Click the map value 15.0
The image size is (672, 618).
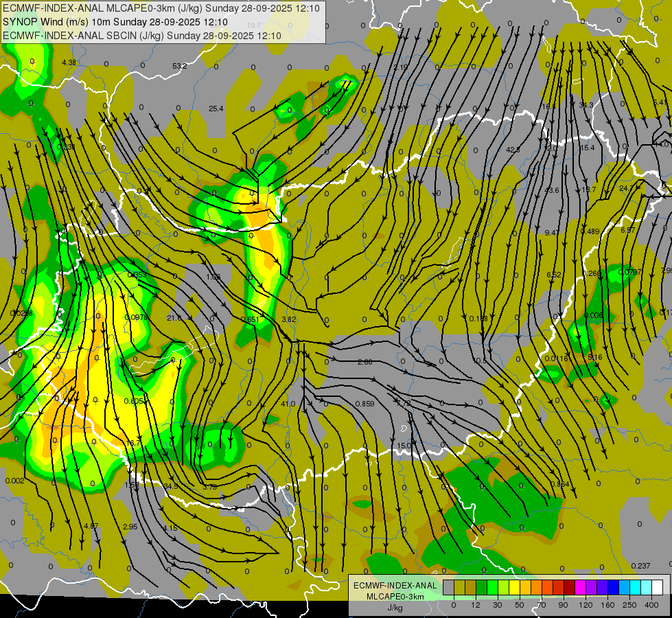(404, 446)
